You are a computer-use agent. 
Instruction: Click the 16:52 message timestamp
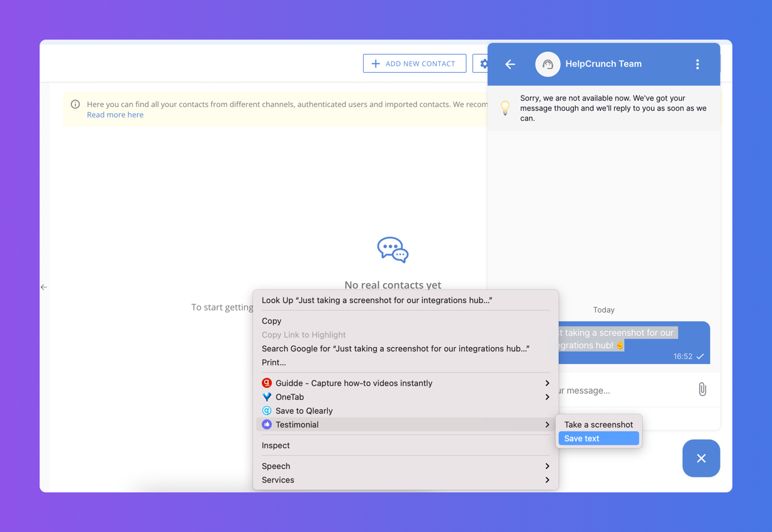683,356
